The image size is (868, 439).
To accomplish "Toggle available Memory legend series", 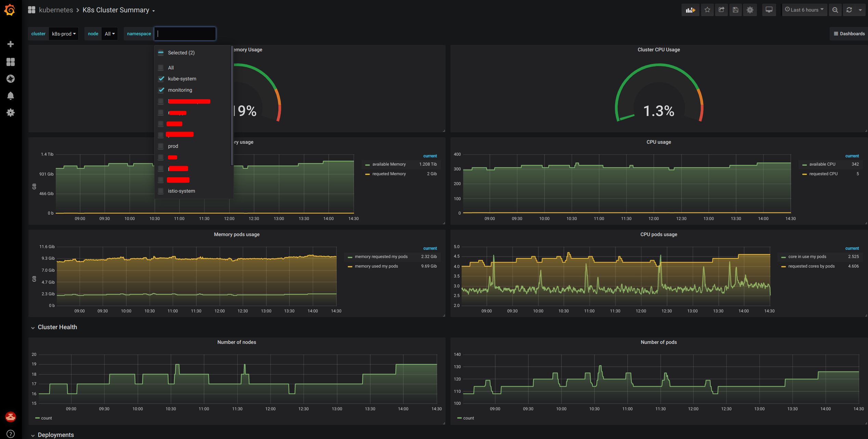I will (x=389, y=164).
